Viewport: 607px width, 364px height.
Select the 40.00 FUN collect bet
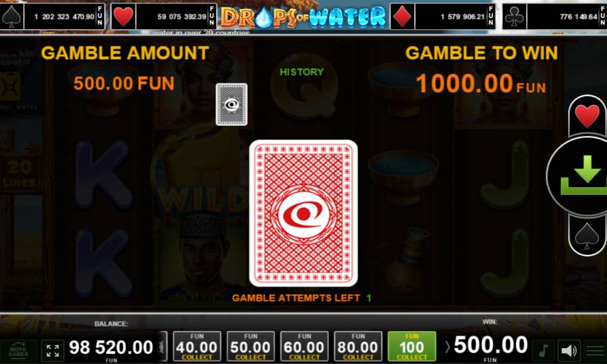click(x=197, y=346)
